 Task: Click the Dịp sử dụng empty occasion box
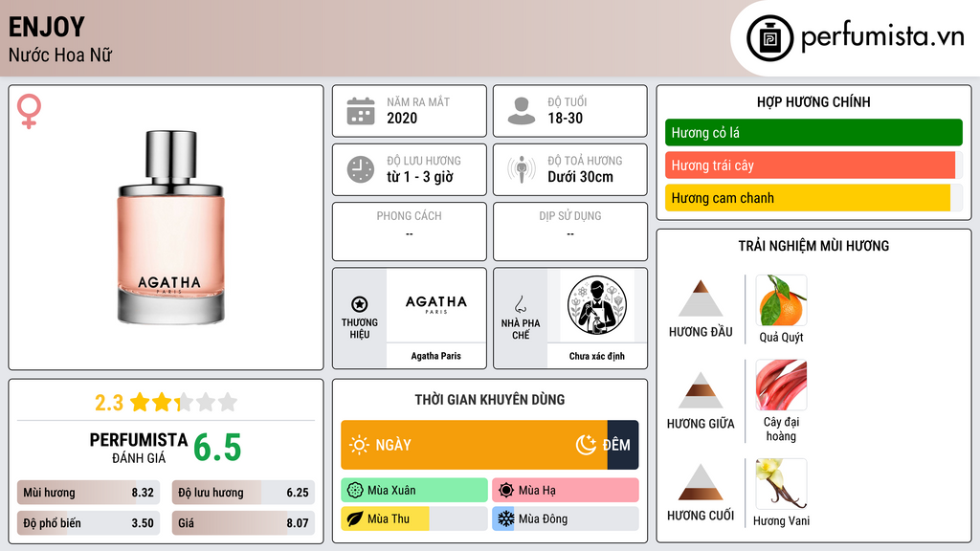570,231
